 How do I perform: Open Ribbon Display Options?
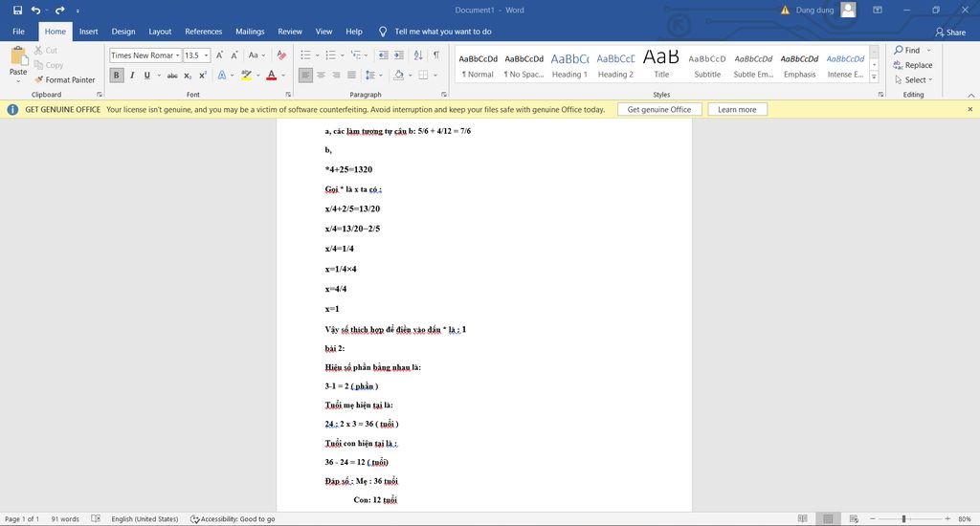(x=878, y=10)
